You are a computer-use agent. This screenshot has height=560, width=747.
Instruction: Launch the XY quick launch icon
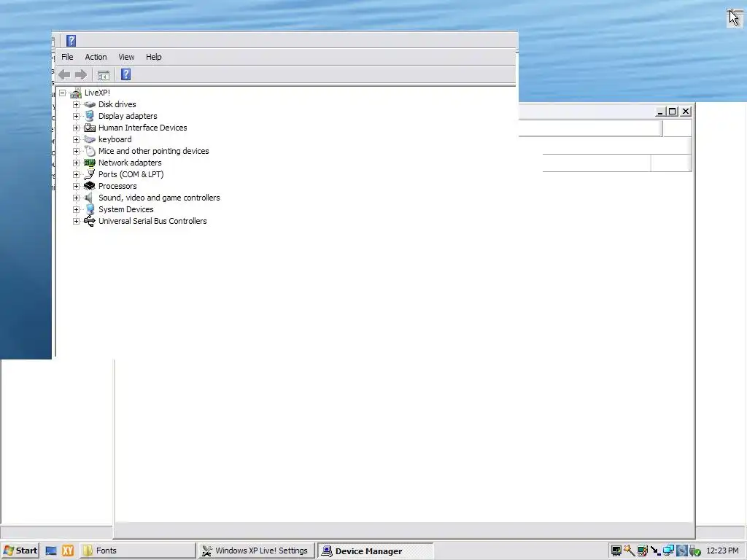68,551
